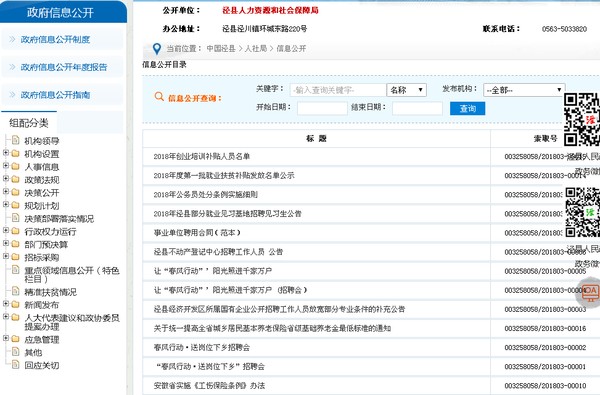Select 回应关切 tree item
The image size is (600, 395).
coord(42,365)
